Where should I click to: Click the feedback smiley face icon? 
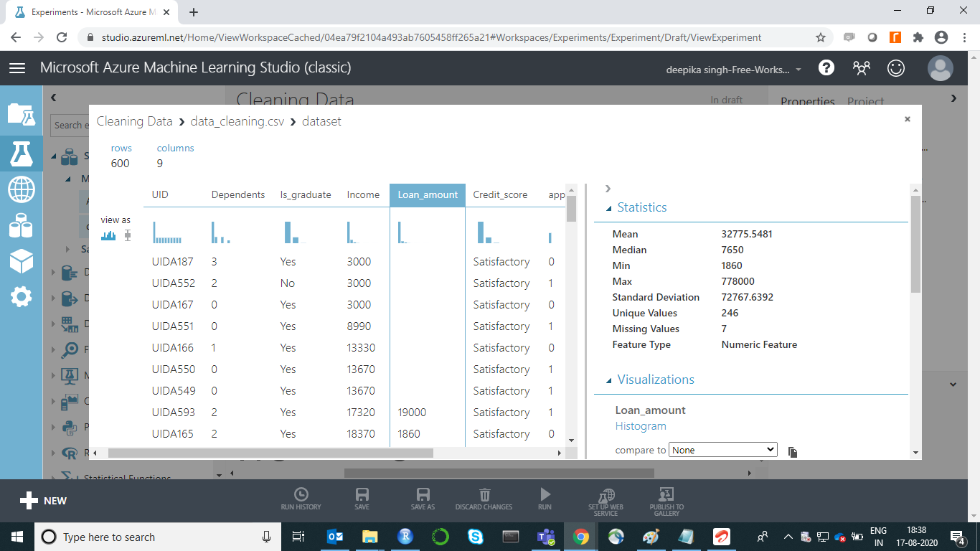click(896, 68)
